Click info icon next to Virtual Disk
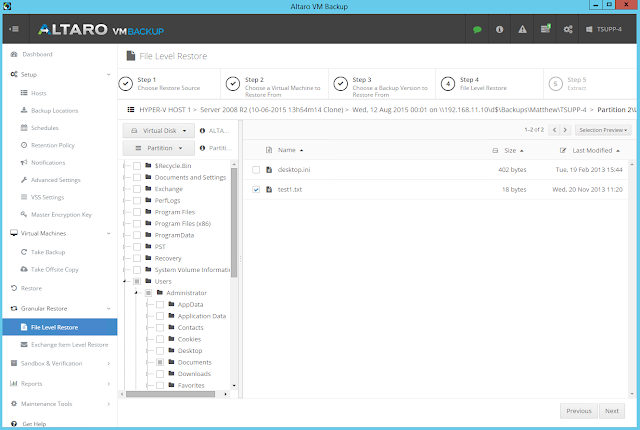The height and width of the screenshot is (430, 640). [x=202, y=131]
